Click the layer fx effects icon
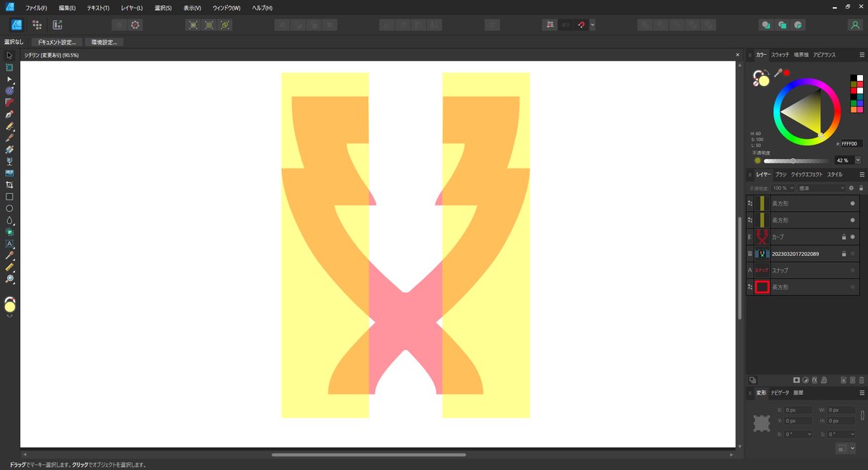 tap(814, 380)
